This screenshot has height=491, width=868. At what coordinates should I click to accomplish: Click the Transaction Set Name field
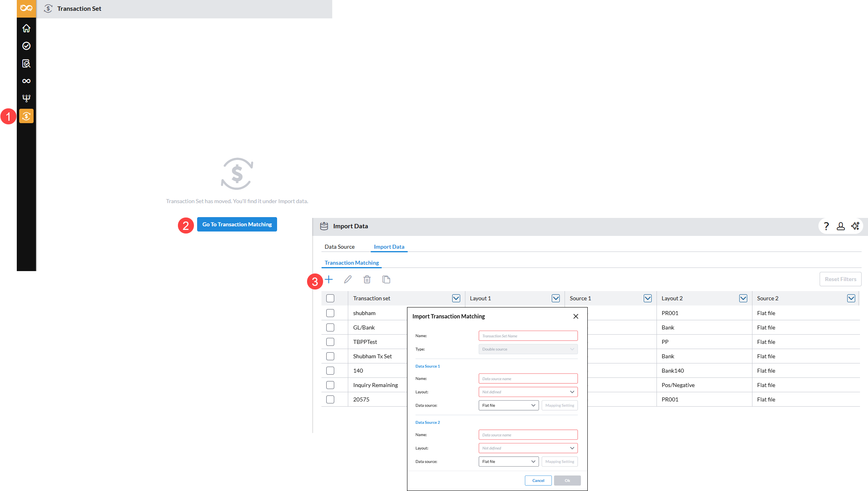[528, 336]
